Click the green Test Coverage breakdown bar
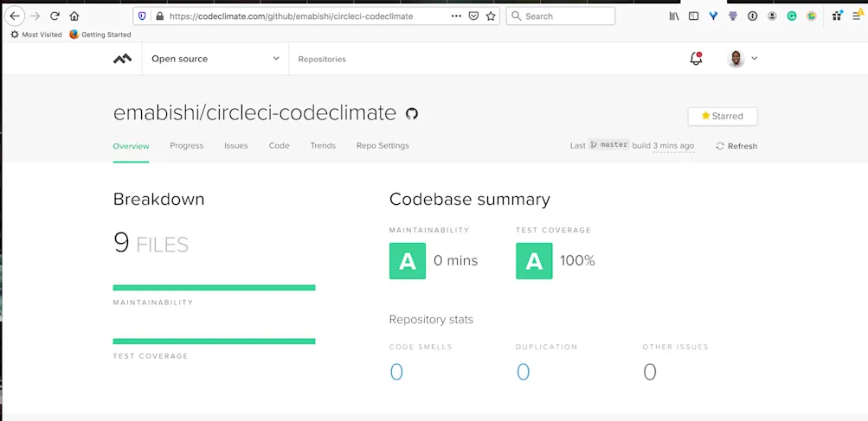868x421 pixels. pos(215,341)
